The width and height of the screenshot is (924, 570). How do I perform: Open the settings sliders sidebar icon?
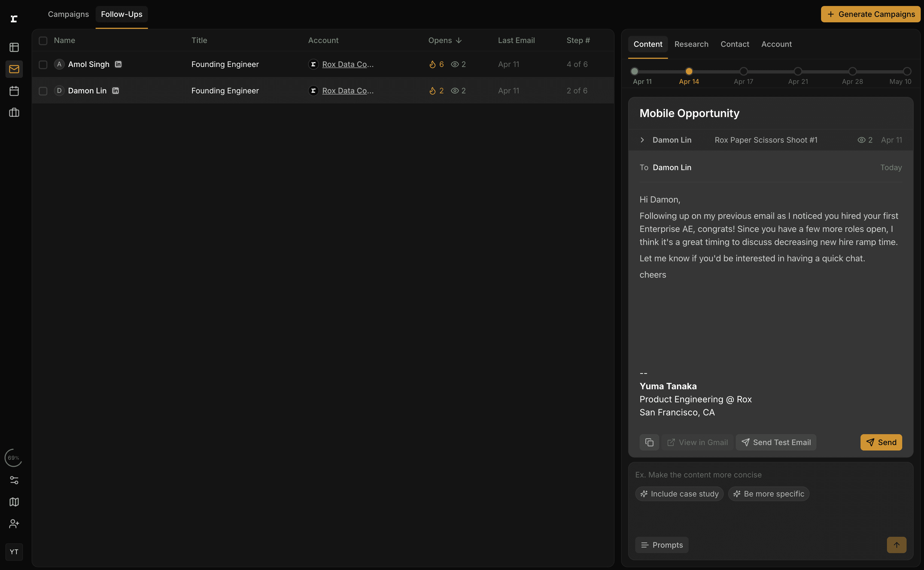(14, 480)
